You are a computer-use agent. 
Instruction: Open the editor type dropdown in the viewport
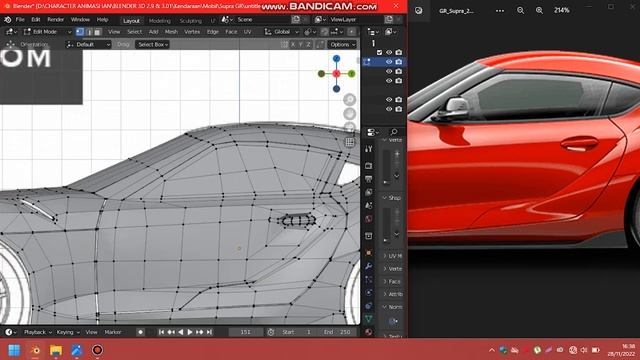11,32
